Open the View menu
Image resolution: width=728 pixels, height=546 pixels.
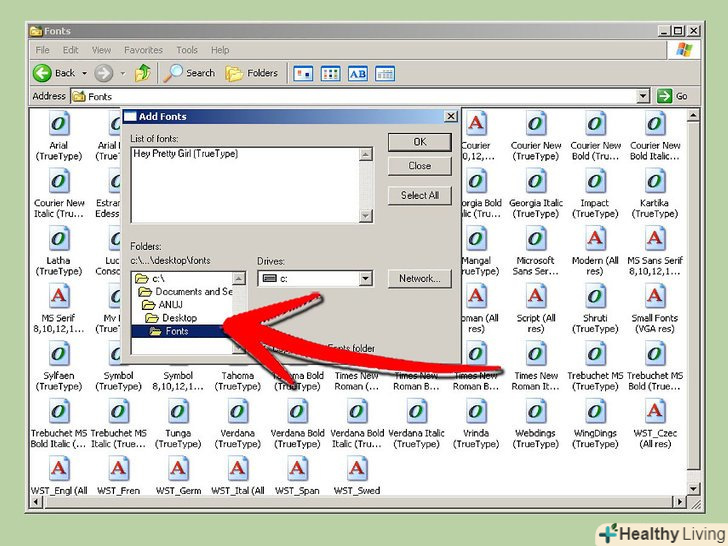(101, 50)
